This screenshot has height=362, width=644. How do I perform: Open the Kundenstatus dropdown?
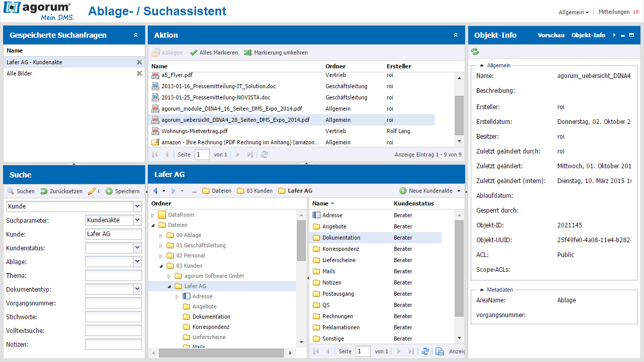(x=137, y=247)
